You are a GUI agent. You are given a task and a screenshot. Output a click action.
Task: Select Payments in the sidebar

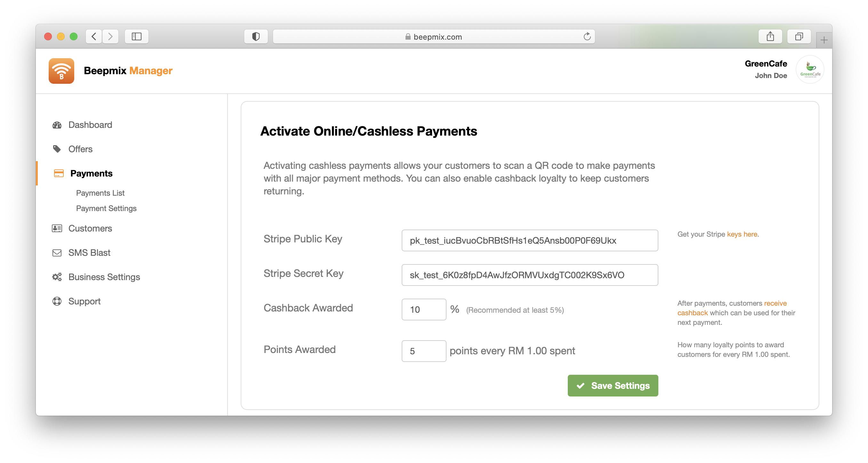[x=91, y=173]
